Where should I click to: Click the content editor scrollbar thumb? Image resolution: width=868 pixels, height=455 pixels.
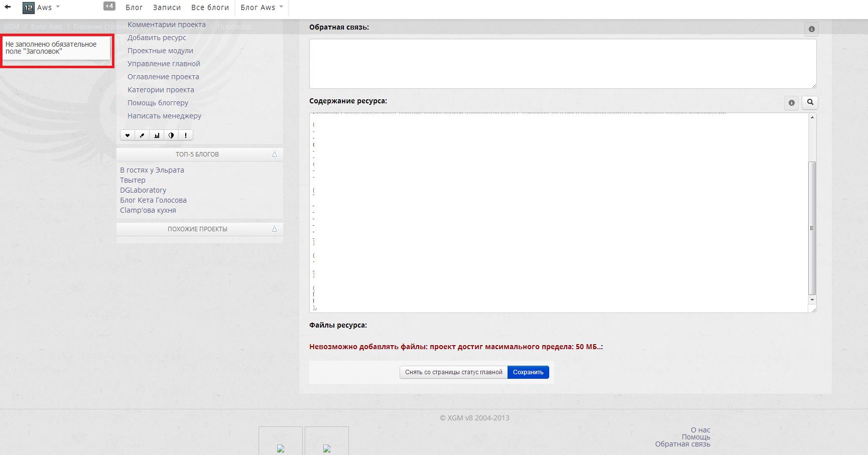(812, 228)
